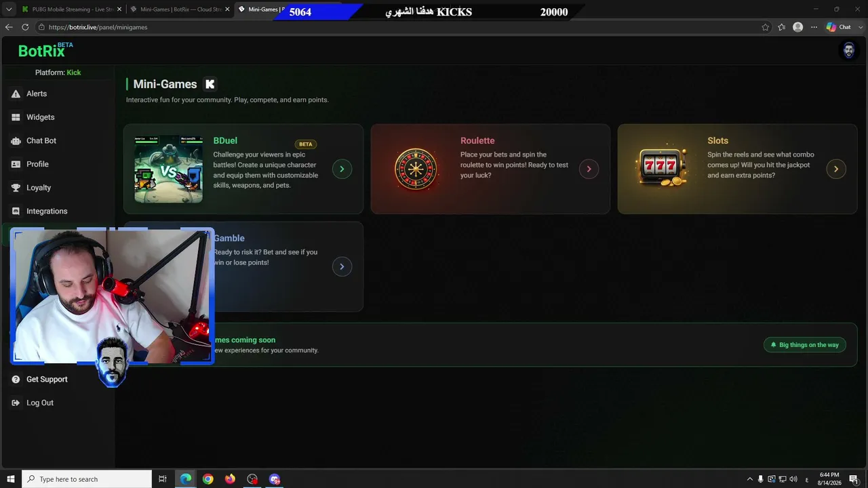Click the volume icon in system tray
Viewport: 868px width, 488px height.
pyautogui.click(x=793, y=479)
